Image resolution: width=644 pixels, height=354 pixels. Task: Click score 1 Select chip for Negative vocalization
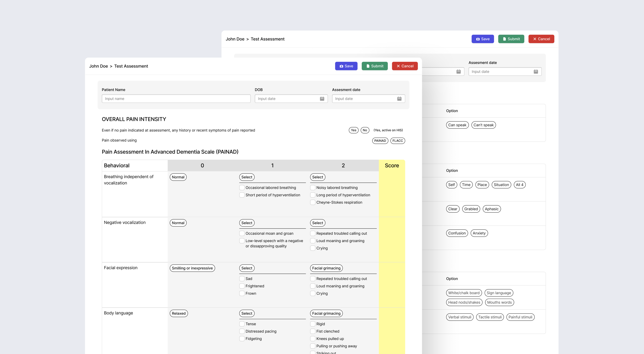(x=247, y=223)
